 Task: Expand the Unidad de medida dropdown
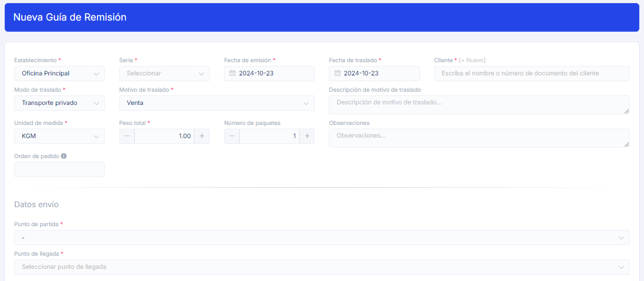coord(59,136)
